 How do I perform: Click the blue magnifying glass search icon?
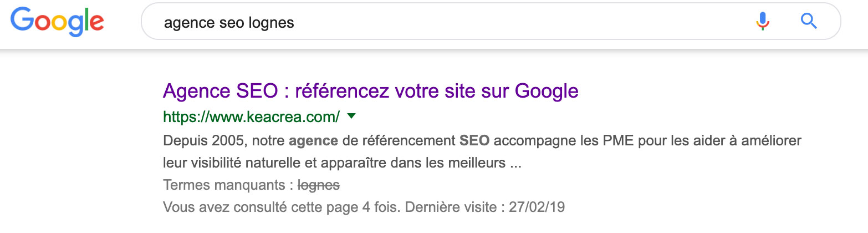tap(809, 22)
